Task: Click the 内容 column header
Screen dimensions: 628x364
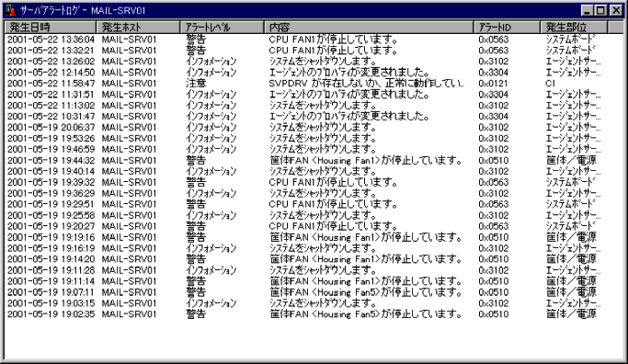Action: [369, 28]
